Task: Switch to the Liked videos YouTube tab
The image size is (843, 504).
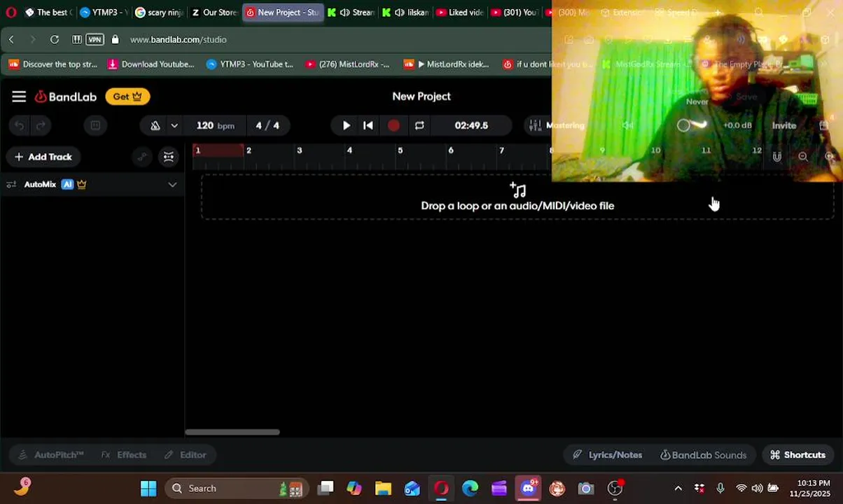Action: click(x=459, y=13)
